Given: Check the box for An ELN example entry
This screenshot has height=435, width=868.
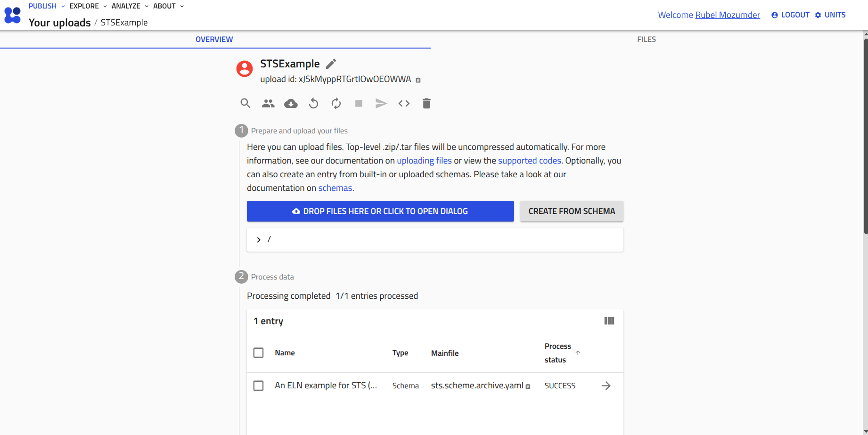Looking at the screenshot, I should click(258, 386).
